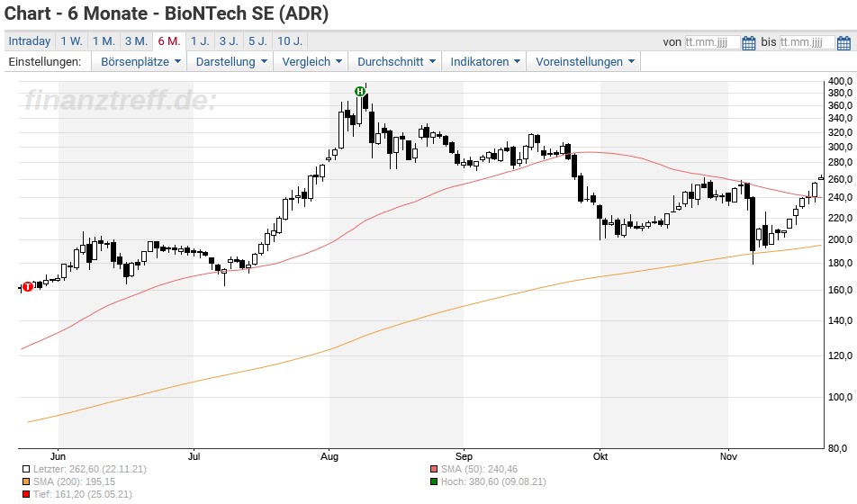Select the 3 M. timeframe tab
857x504 pixels.
[x=136, y=41]
